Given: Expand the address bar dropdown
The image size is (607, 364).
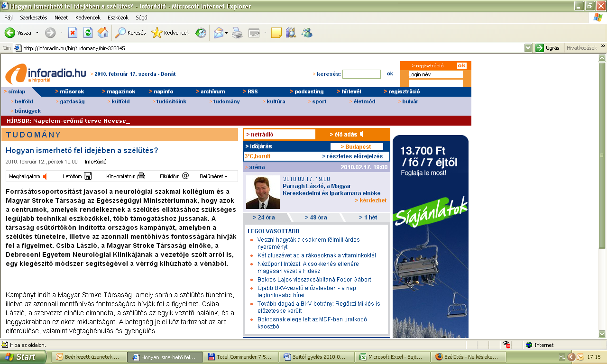Looking at the screenshot, I should coord(528,48).
